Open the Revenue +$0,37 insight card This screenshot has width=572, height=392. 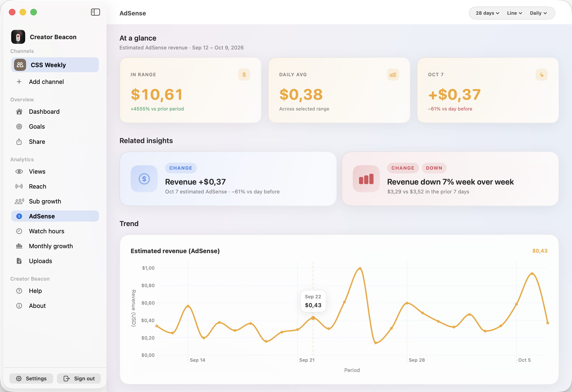228,179
